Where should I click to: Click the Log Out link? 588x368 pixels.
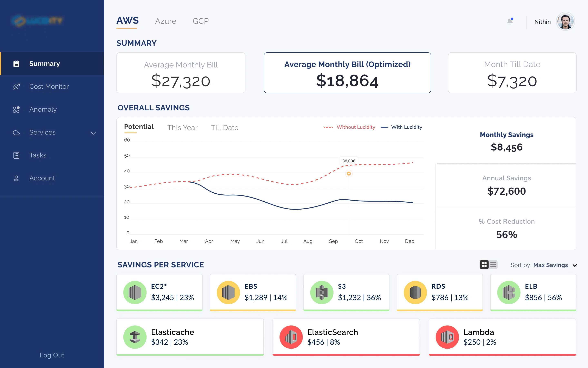pyautogui.click(x=52, y=355)
